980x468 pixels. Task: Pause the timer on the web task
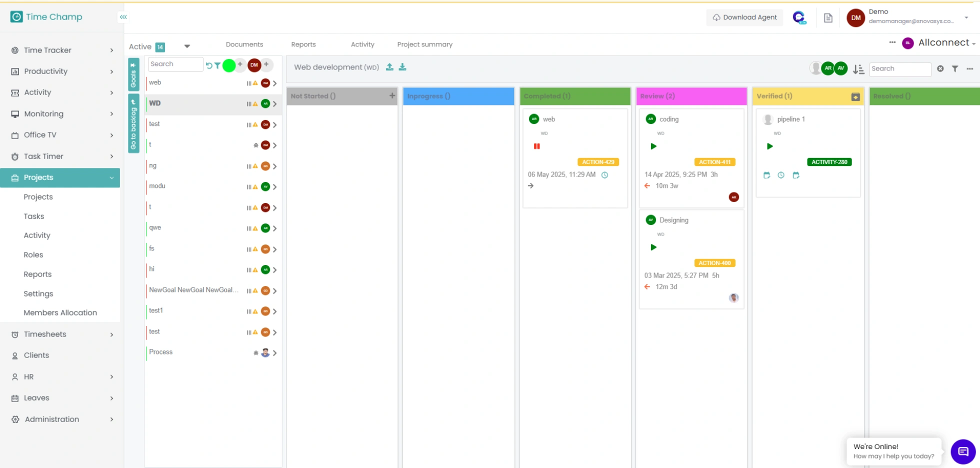536,146
